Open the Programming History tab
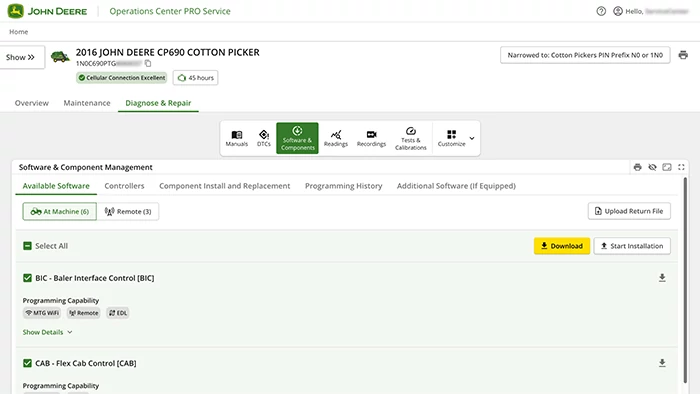Viewport: 700px width, 394px height. [343, 186]
